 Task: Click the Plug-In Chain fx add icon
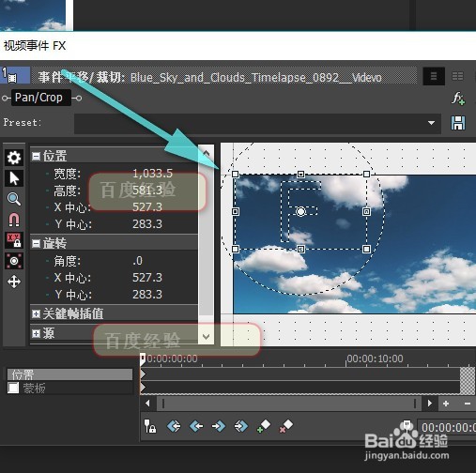(x=458, y=99)
